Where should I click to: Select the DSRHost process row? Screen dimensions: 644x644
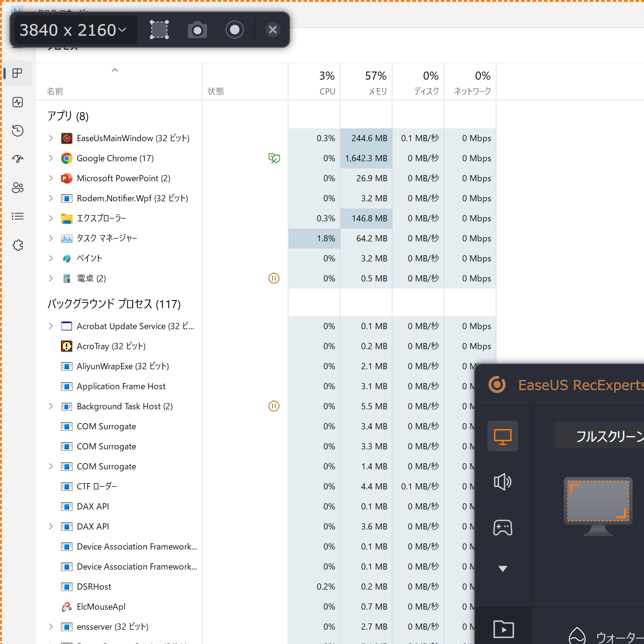click(x=255, y=587)
